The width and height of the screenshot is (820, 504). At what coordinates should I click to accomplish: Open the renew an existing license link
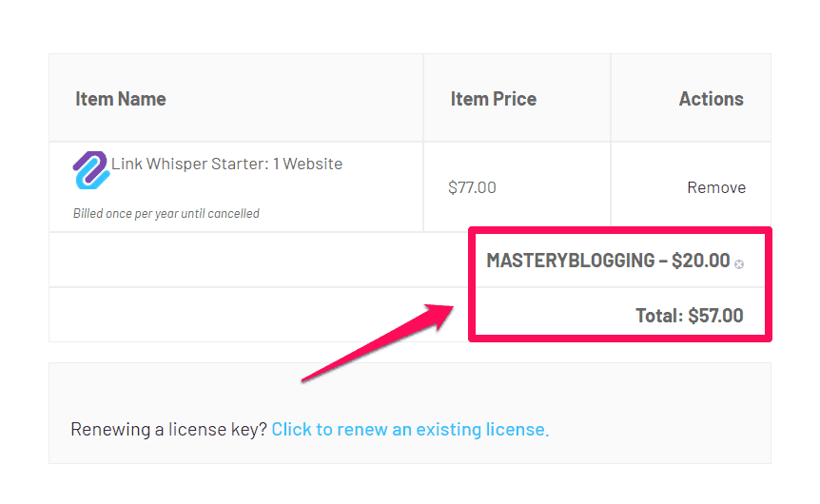[410, 429]
